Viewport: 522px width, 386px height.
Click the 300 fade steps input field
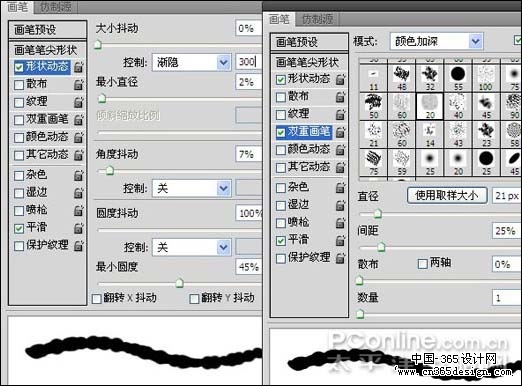pyautogui.click(x=248, y=62)
